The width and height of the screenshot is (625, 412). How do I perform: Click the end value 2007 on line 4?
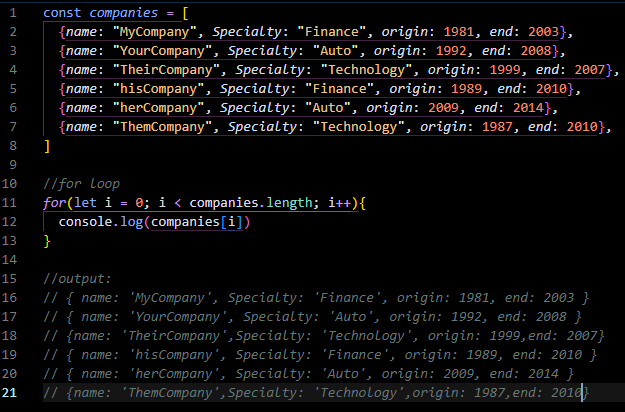point(590,70)
